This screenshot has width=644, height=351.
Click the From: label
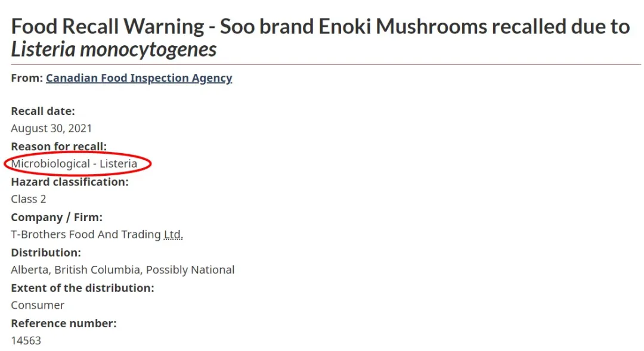27,78
